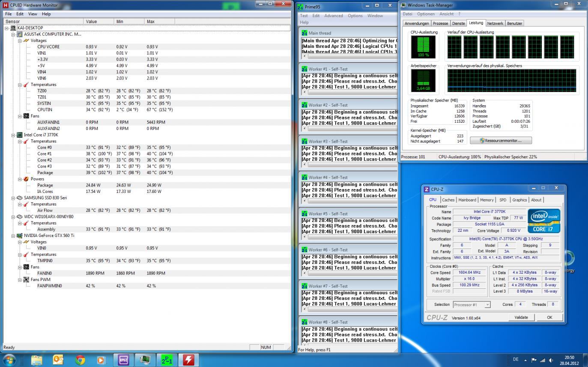Open the Memory tab in CPU-Z

pyautogui.click(x=487, y=200)
